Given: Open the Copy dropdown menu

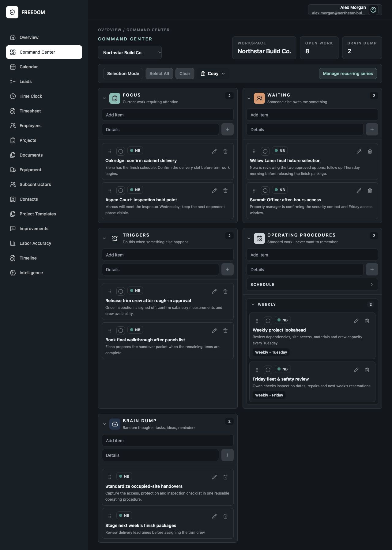Looking at the screenshot, I should coord(213,74).
